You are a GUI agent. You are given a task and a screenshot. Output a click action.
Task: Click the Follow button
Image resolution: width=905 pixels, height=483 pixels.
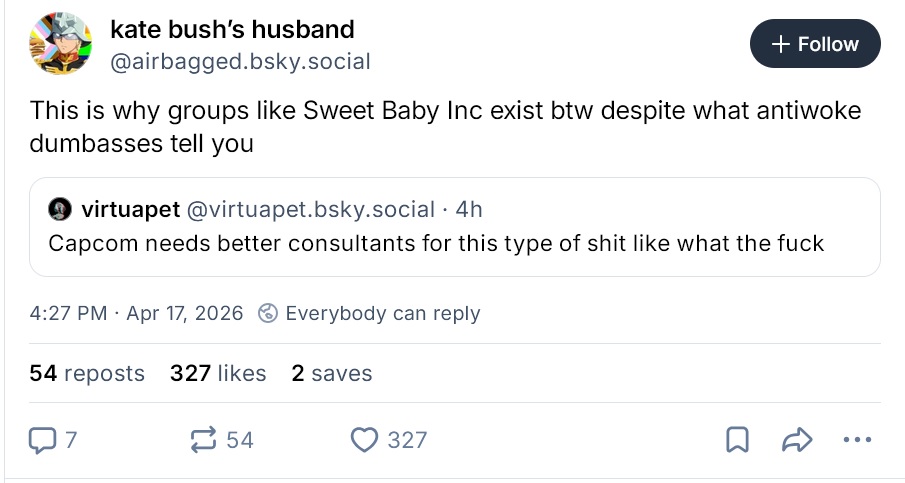pos(815,44)
